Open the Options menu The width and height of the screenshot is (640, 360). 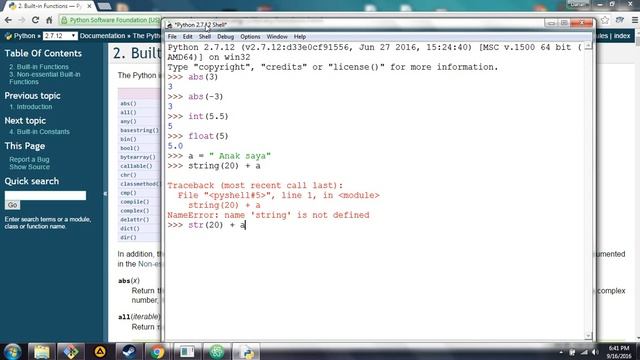250,37
